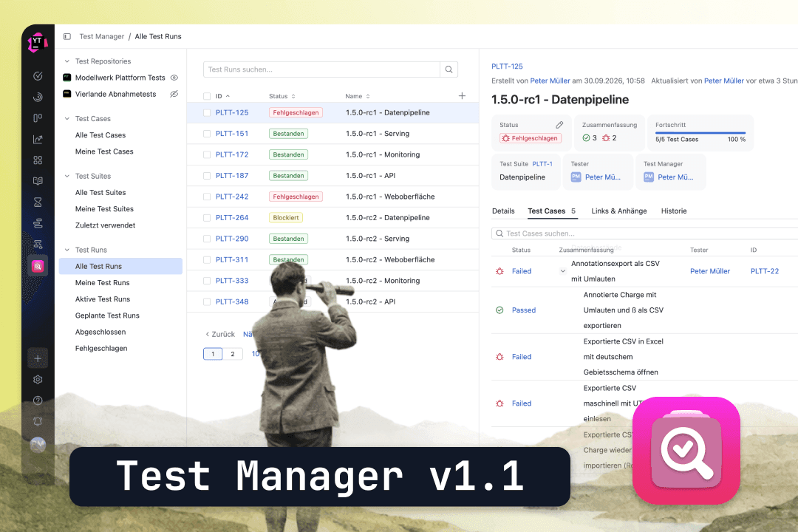Tick checkbox for PLTT-242 row

[x=207, y=197]
